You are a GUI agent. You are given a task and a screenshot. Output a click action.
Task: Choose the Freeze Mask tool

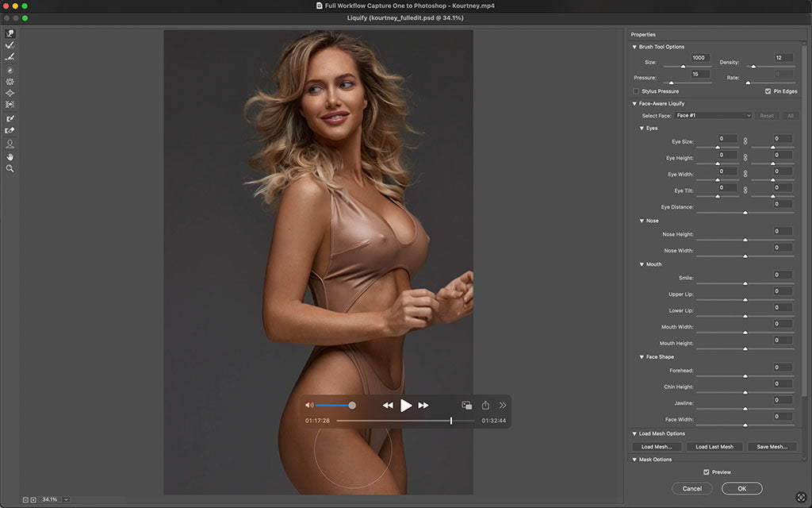pyautogui.click(x=10, y=117)
